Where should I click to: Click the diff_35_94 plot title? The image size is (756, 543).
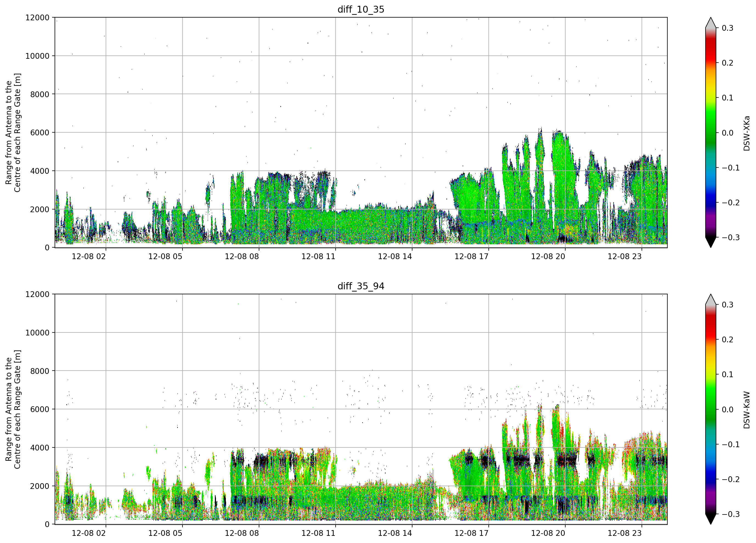click(x=361, y=286)
